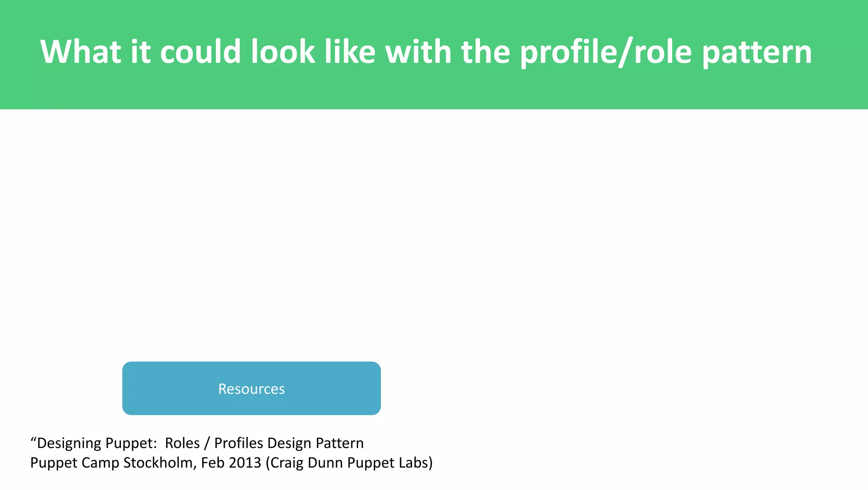Click the word "pattern" ending the title
Viewport: 868px width, 490px height.
click(757, 52)
